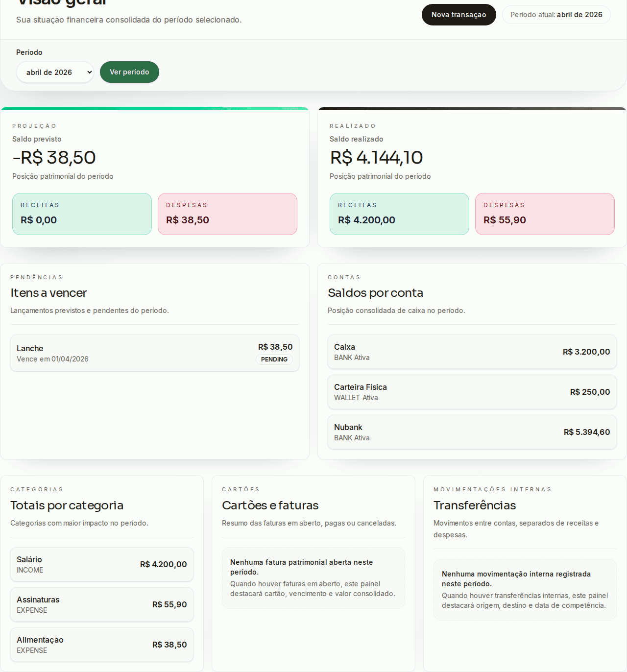Select the Caixa bank account row
Image resolution: width=627 pixels, height=672 pixels.
(x=472, y=352)
